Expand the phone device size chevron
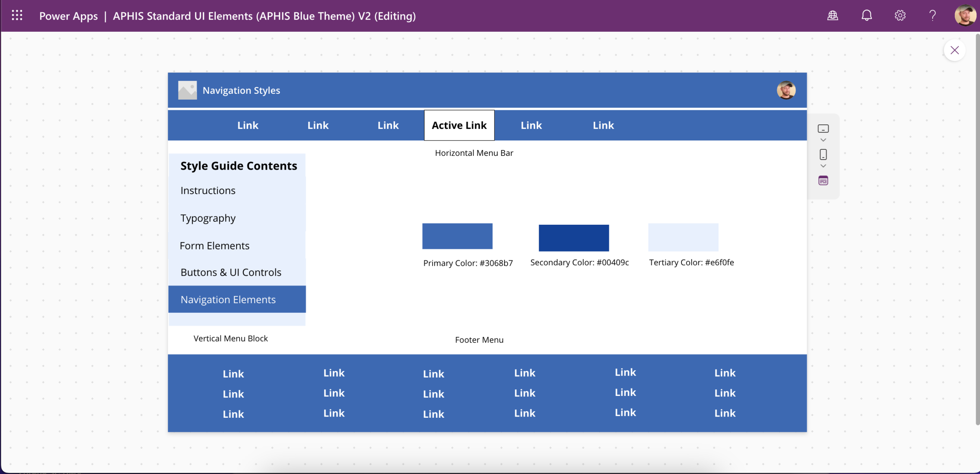Screen dimensions: 980x474 tap(823, 166)
